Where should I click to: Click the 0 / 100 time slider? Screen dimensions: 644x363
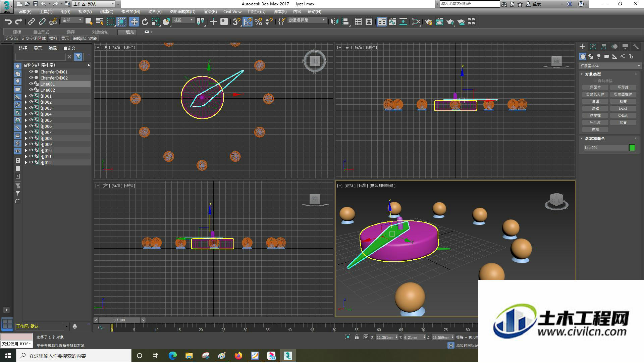pyautogui.click(x=119, y=320)
